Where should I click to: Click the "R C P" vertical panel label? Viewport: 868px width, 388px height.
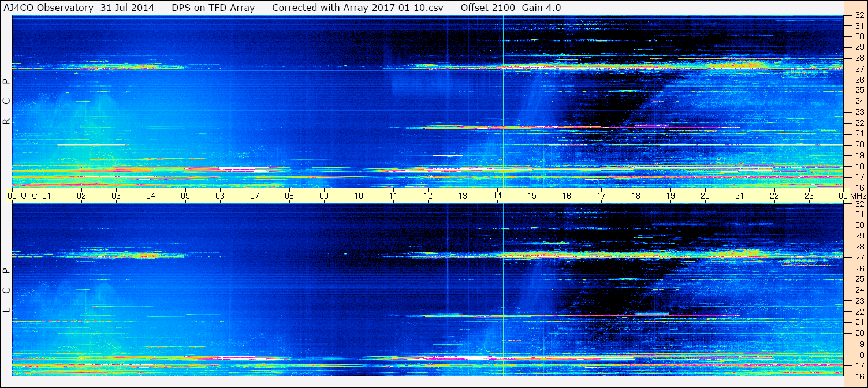[x=6, y=102]
